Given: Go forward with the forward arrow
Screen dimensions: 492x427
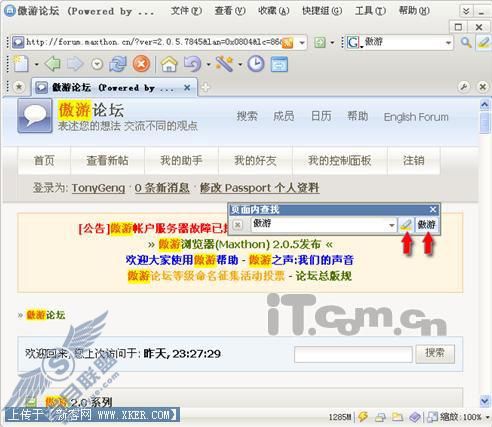Looking at the screenshot, I should point(76,64).
